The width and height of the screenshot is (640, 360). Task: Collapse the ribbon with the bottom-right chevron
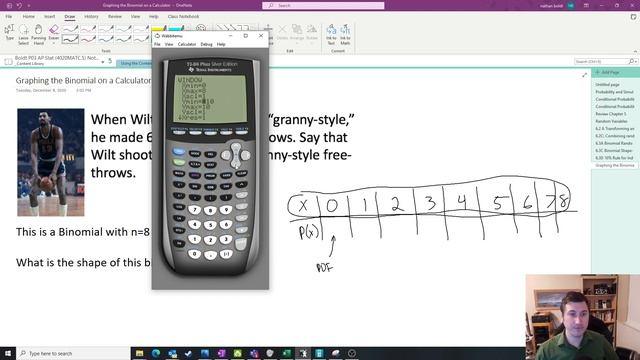(x=635, y=51)
